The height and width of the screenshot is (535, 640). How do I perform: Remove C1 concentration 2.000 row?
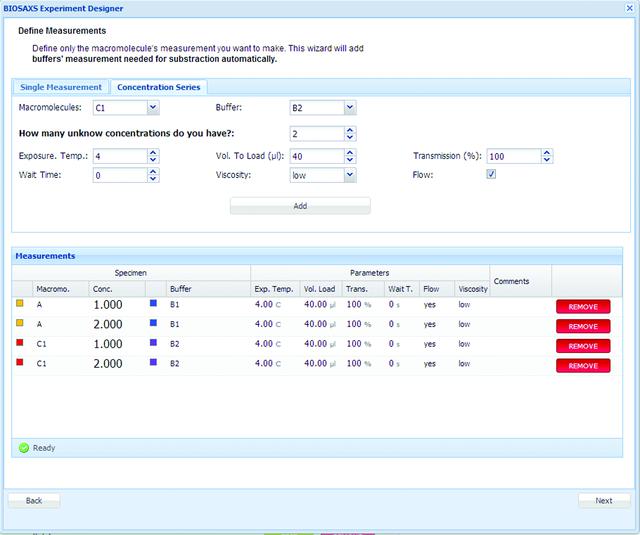pos(583,366)
